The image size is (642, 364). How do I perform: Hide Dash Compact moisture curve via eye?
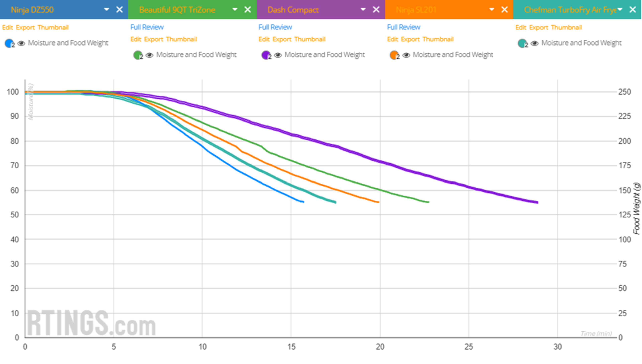(278, 55)
